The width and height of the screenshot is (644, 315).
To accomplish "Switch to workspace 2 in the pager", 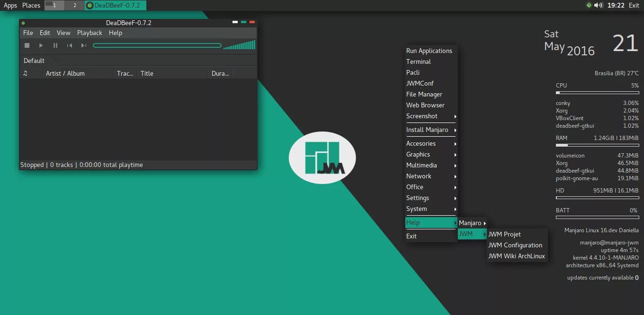I will tap(74, 5).
